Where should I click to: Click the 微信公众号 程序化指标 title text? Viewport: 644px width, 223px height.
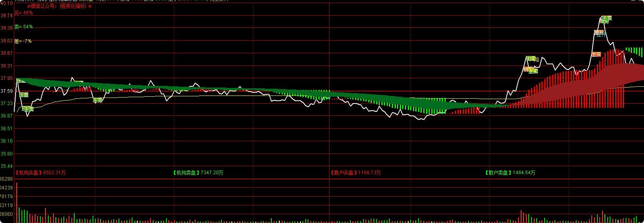(x=59, y=6)
